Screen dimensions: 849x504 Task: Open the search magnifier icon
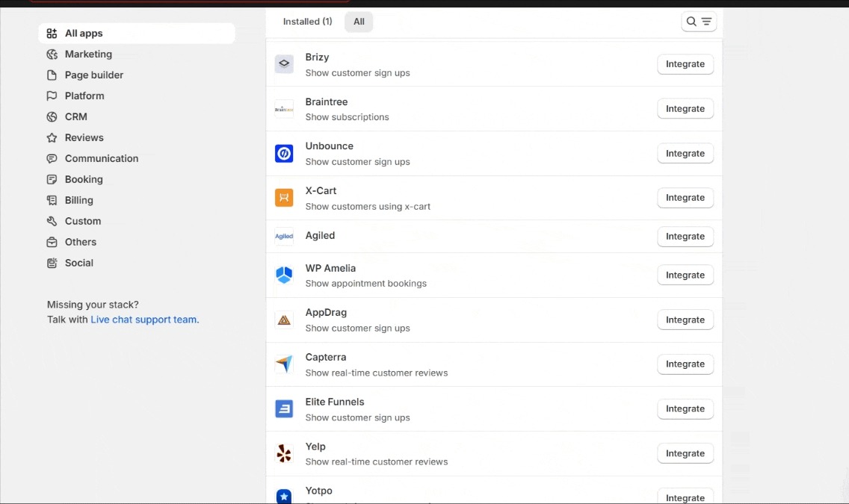tap(691, 22)
